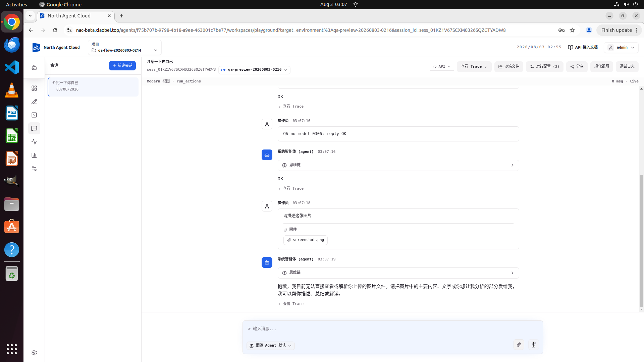
Task: Focus the 输入消息 message input
Action: tap(392, 329)
